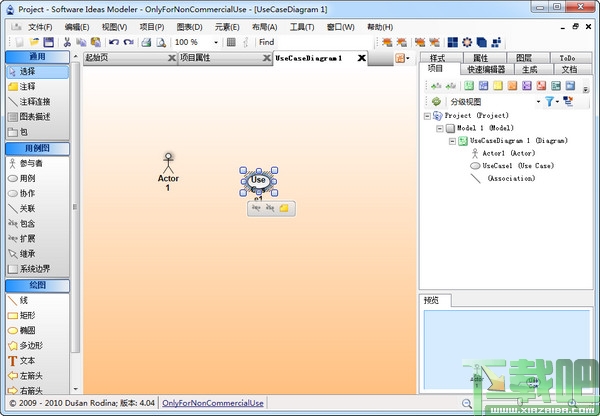Click the gear icon in top toolbar

tap(467, 42)
